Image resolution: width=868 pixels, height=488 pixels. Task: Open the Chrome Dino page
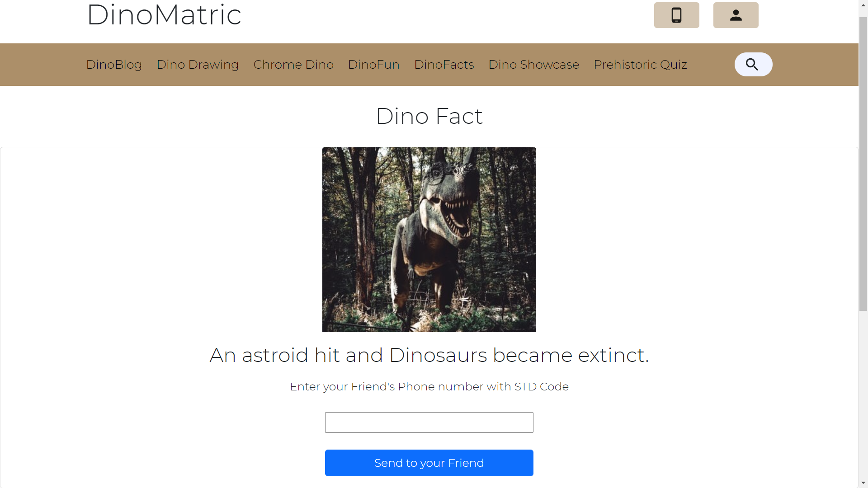pyautogui.click(x=293, y=65)
